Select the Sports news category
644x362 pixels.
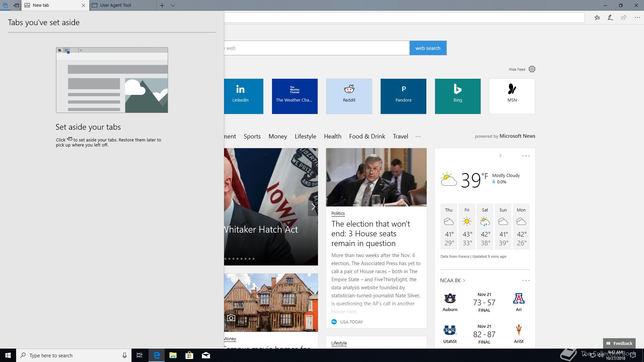coord(252,136)
